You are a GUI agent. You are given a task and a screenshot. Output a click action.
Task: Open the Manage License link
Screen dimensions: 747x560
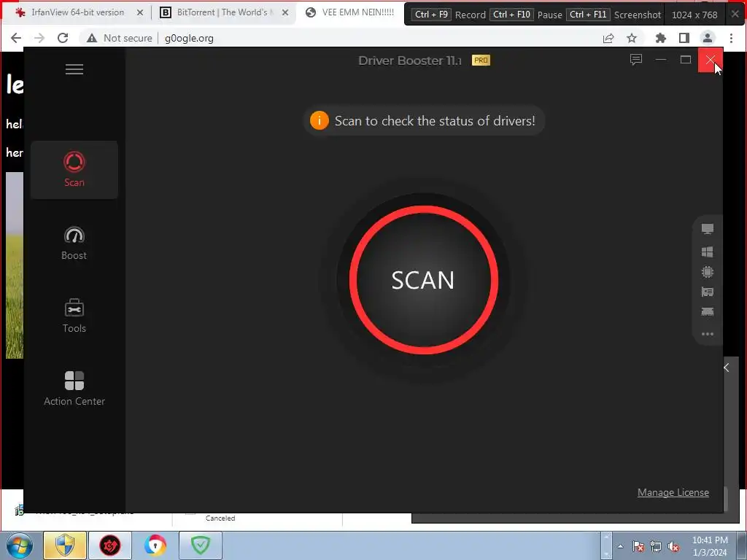[x=673, y=492]
